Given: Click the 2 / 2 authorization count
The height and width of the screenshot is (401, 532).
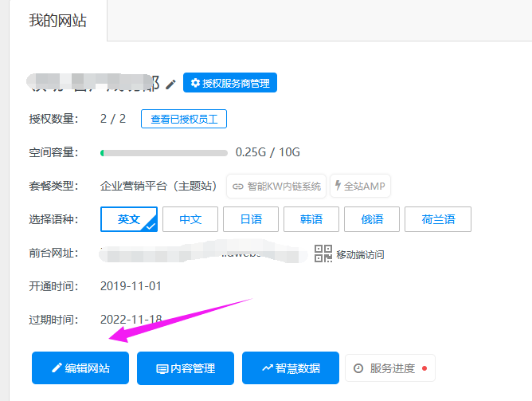Looking at the screenshot, I should pyautogui.click(x=113, y=119).
